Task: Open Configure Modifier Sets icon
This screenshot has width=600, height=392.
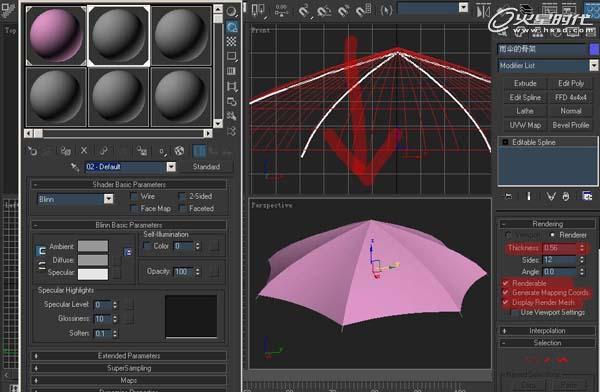Action: coord(587,196)
